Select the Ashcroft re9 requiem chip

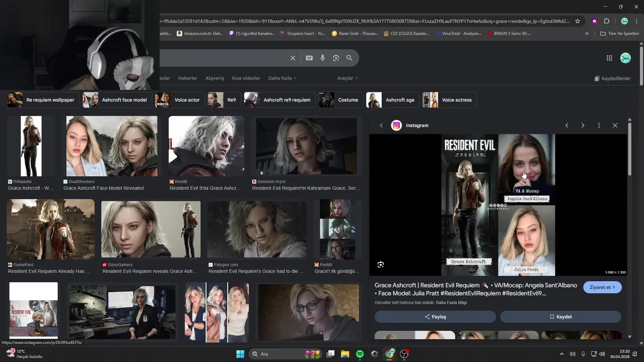tap(279, 100)
